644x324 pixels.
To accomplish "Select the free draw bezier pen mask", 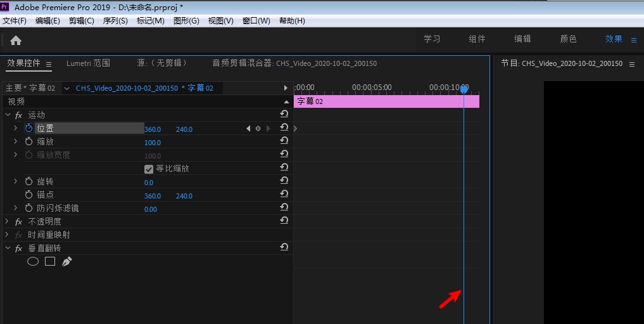I will pos(67,261).
